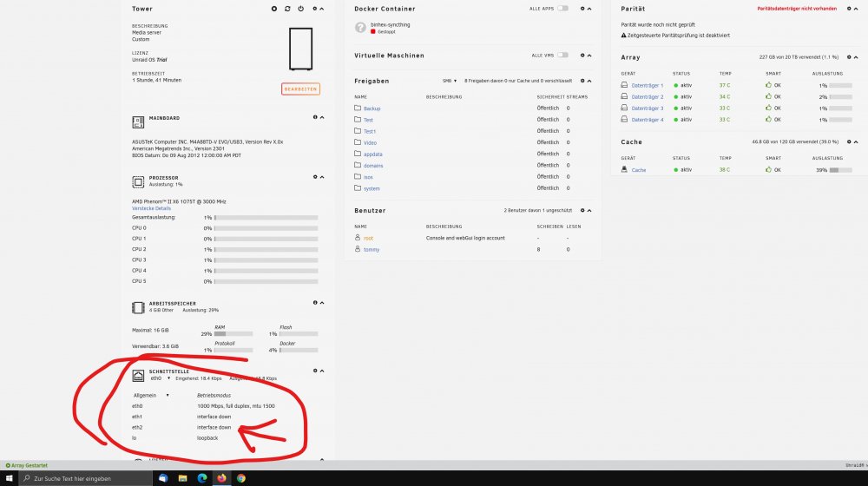
Task: Click the Windows Start button
Action: tap(9, 478)
